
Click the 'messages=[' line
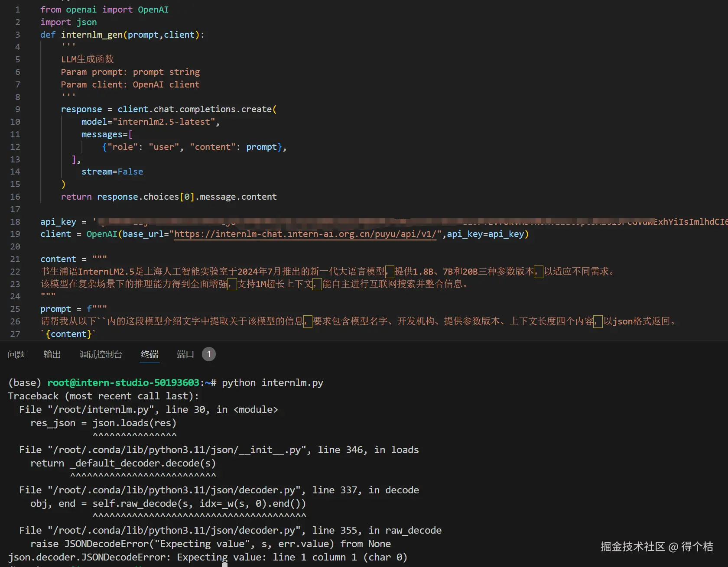click(107, 134)
